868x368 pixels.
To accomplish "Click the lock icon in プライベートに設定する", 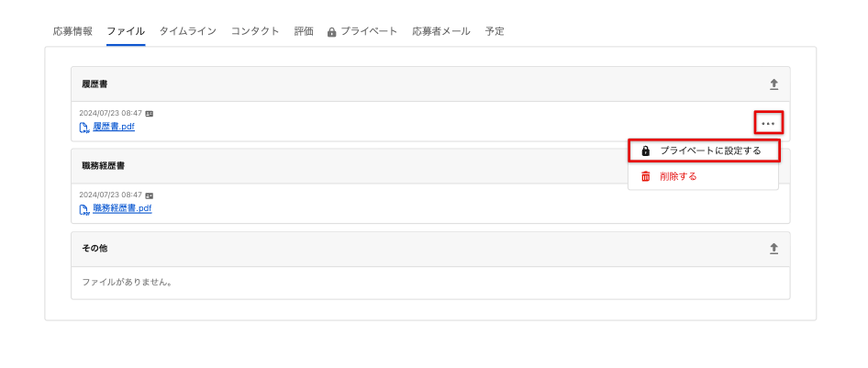I will (645, 151).
